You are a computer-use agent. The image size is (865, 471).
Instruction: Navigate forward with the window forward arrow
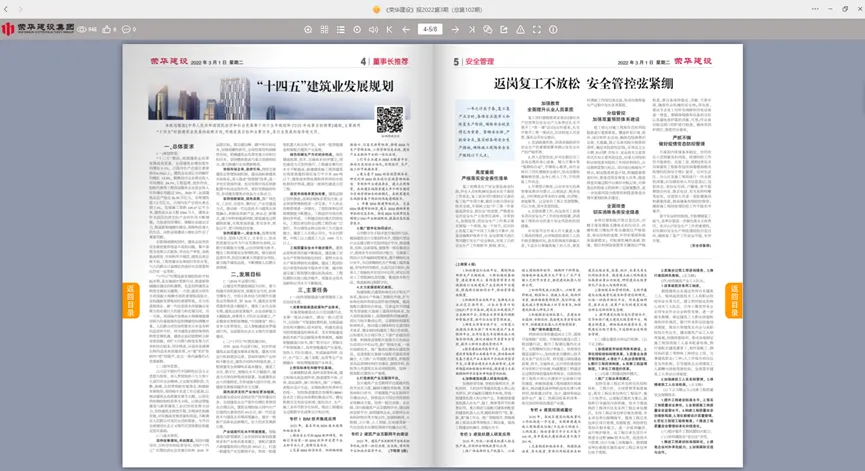20,9
